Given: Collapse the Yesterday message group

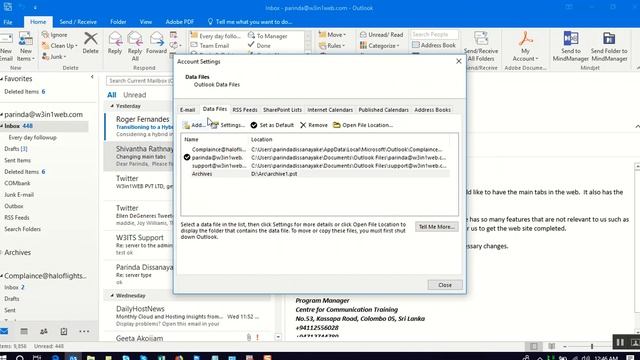Looking at the screenshot, I should pyautogui.click(x=112, y=106).
